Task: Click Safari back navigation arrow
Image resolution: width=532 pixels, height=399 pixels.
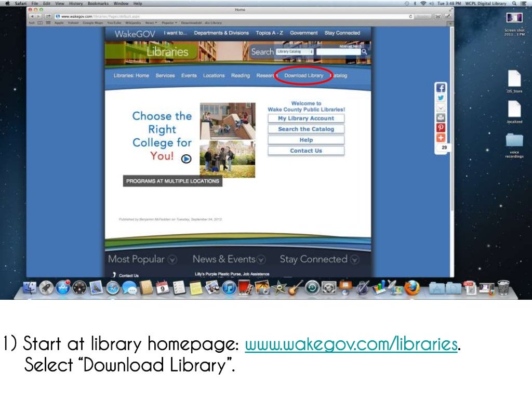Action: coord(32,16)
